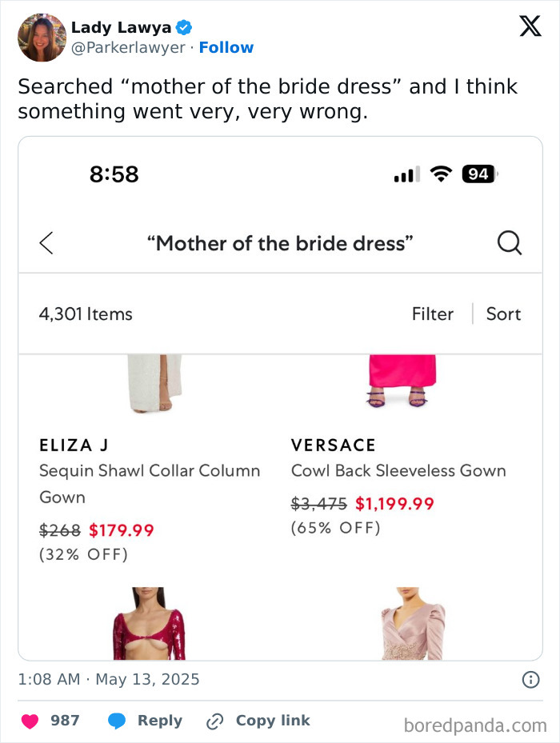Viewport: 560px width, 743px height.
Task: Open the red sequin crop top product image
Action: point(149,624)
